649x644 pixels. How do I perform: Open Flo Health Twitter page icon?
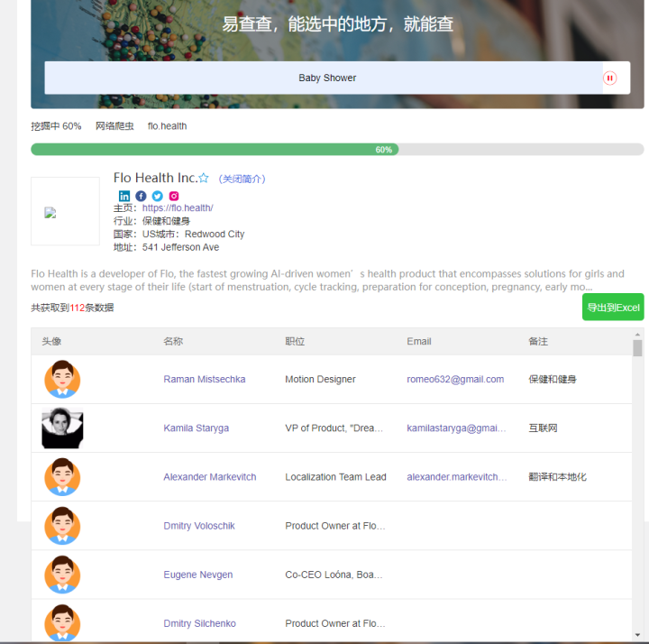click(157, 196)
